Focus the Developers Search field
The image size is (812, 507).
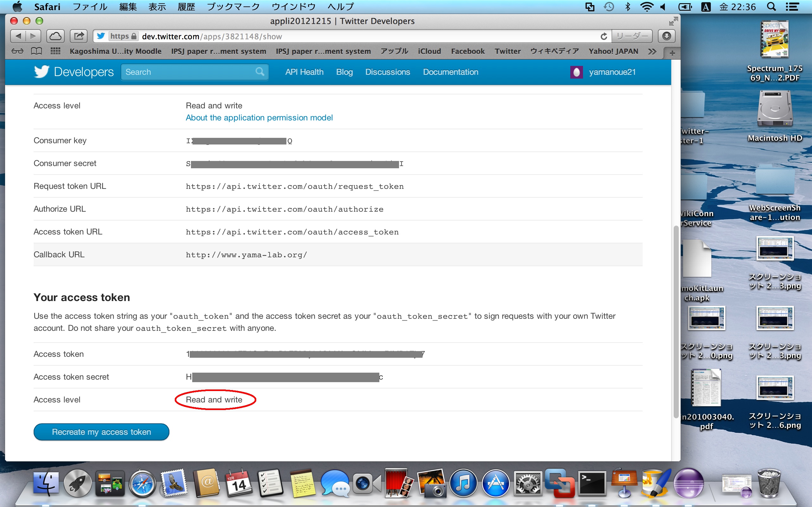pyautogui.click(x=188, y=72)
